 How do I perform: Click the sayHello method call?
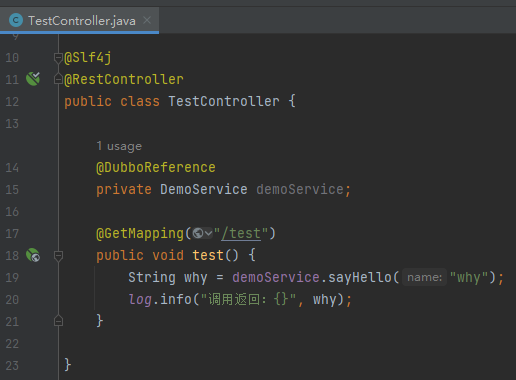[x=360, y=277]
